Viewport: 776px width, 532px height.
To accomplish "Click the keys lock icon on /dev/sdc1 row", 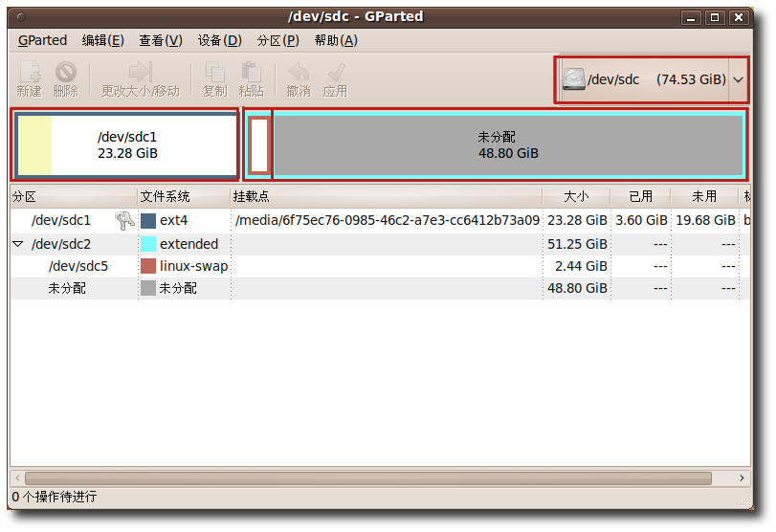I will point(124,221).
